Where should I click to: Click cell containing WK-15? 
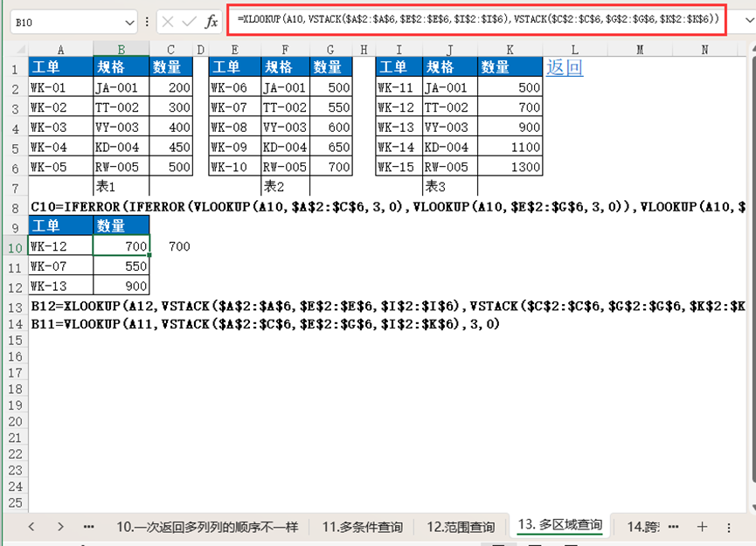(399, 167)
